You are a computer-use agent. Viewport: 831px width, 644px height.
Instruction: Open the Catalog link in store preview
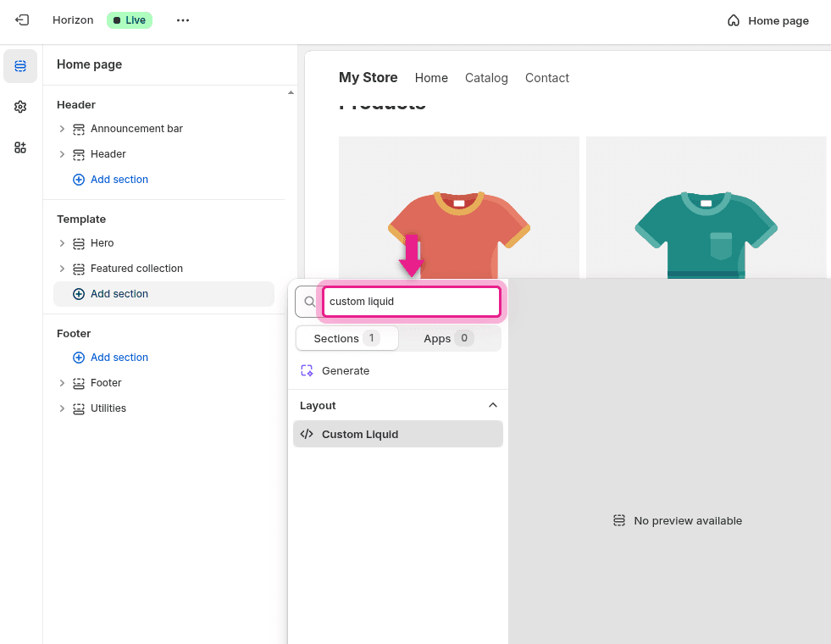tap(486, 78)
